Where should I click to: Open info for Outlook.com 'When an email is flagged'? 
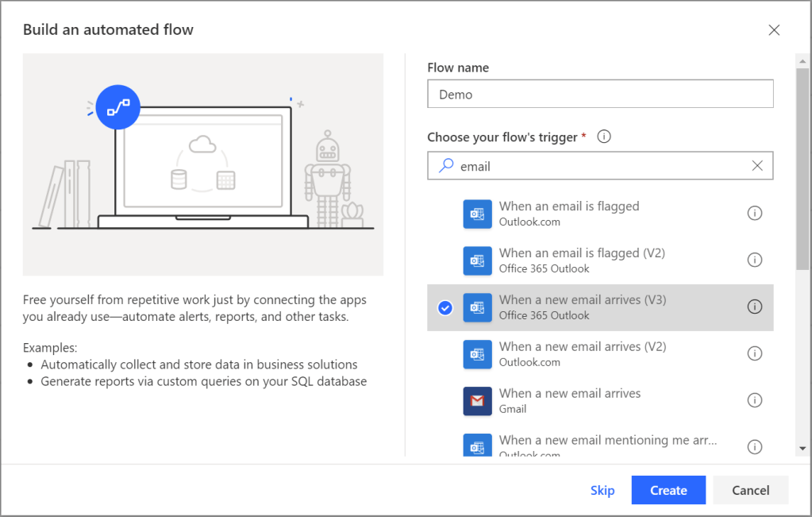coord(755,214)
